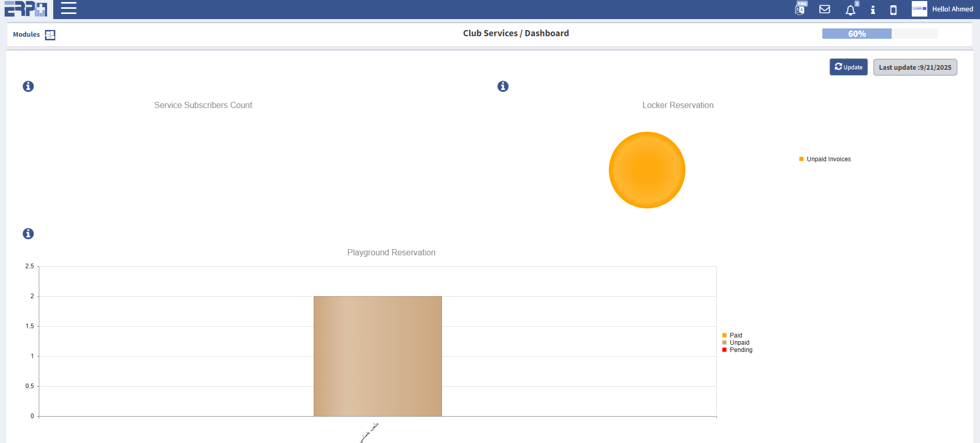Toggle the Unpaid series in legend
Image resolution: width=980 pixels, height=443 pixels.
(x=739, y=343)
